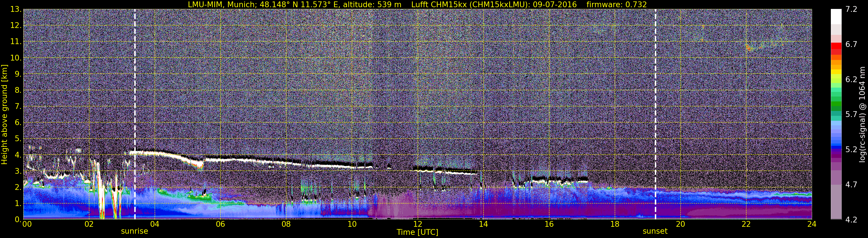Image resolution: width=868 pixels, height=238 pixels.
Task: Click the colorbar tick value 7.2
Action: coord(851,9)
